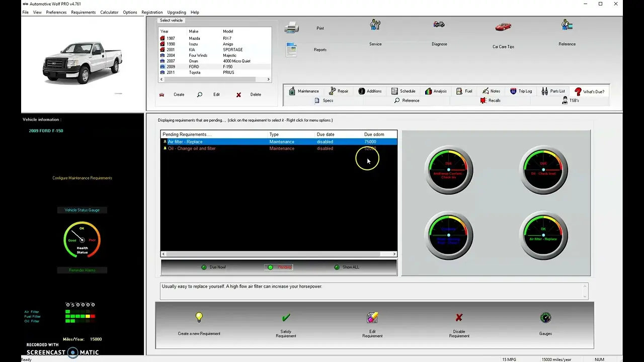
Task: Open the TSB's tab
Action: 570,101
